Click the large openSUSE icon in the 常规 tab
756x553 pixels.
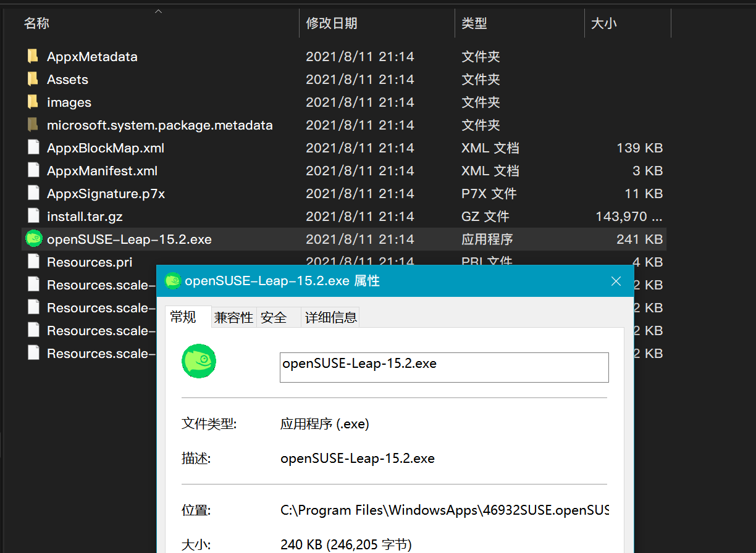click(x=199, y=361)
